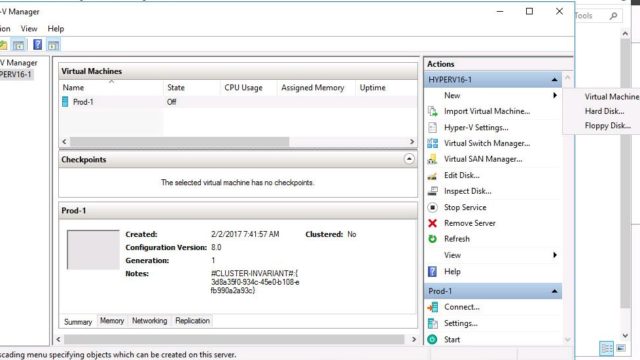640x360 pixels.
Task: Expand the View submenu arrow in Actions
Action: (555, 255)
